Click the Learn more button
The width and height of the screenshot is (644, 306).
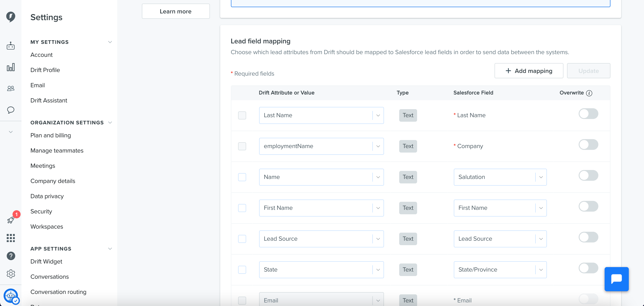click(x=175, y=11)
